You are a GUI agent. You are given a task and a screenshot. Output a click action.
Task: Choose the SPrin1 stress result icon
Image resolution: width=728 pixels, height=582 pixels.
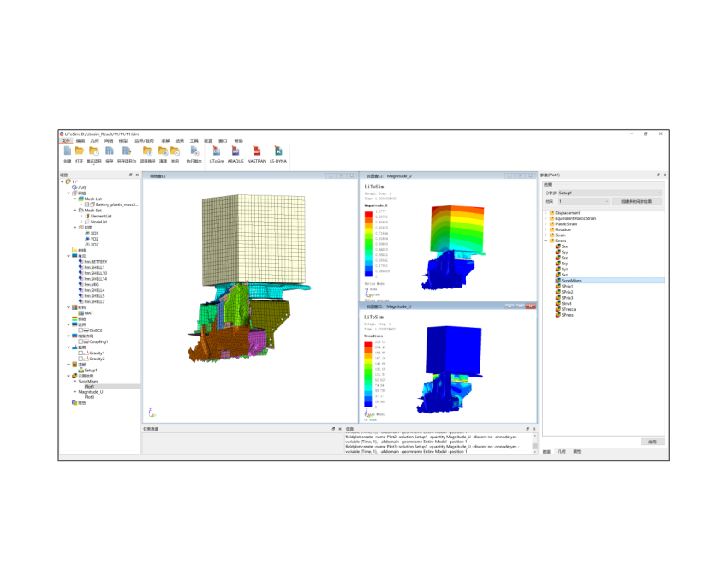pyautogui.click(x=558, y=287)
